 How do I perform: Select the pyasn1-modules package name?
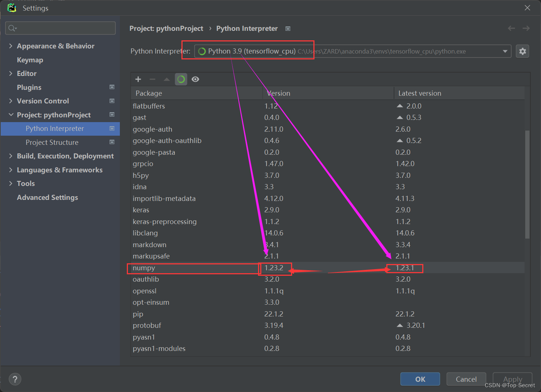click(159, 348)
